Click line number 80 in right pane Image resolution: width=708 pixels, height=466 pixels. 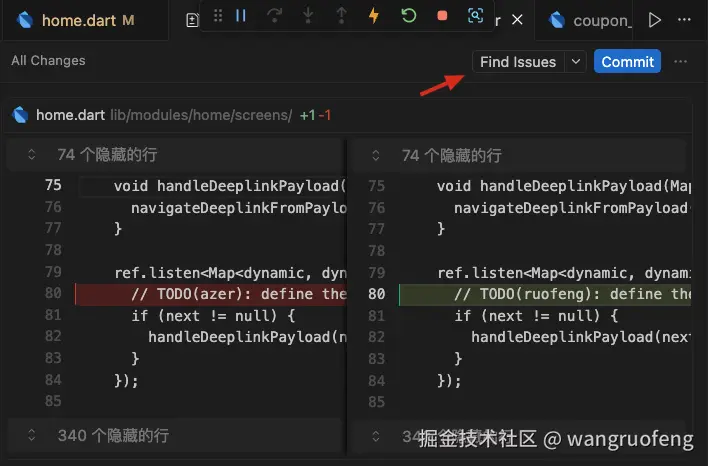[x=377, y=294]
